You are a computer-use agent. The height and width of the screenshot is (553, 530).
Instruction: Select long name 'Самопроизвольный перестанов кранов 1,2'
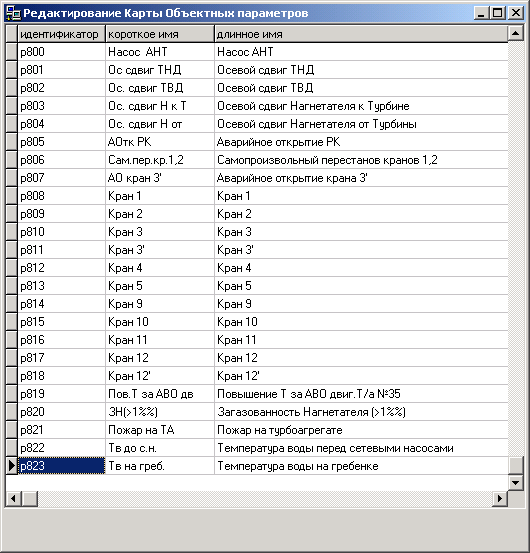(x=361, y=160)
